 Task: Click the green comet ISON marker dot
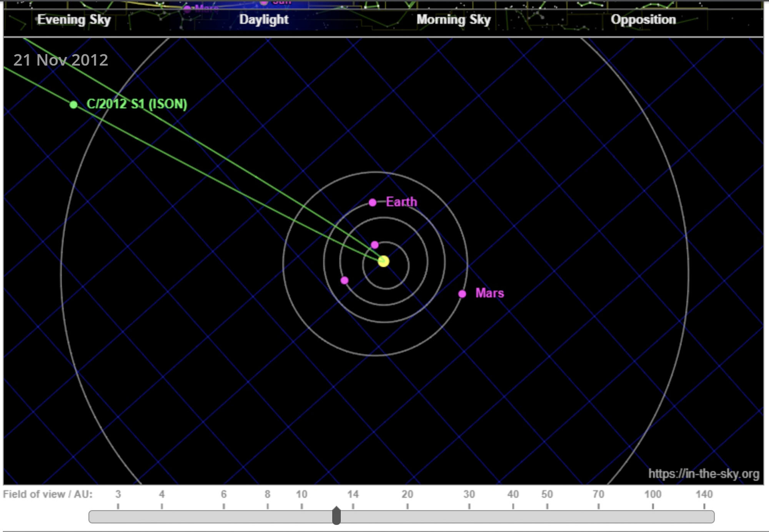(x=73, y=104)
